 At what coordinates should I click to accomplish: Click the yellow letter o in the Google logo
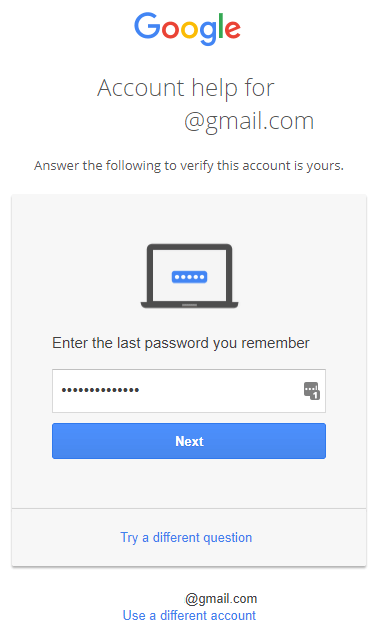(x=190, y=30)
